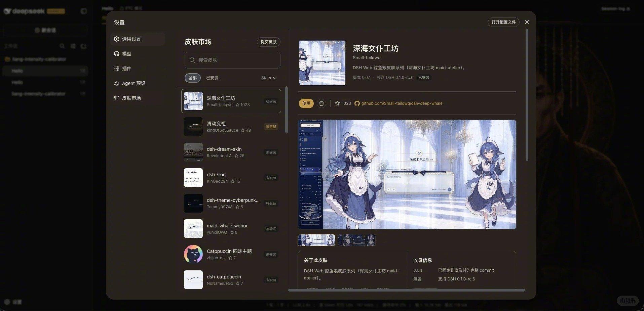This screenshot has width=644, height=311.
Task: Click the star icon on 滑动变祖 row
Action: (243, 130)
